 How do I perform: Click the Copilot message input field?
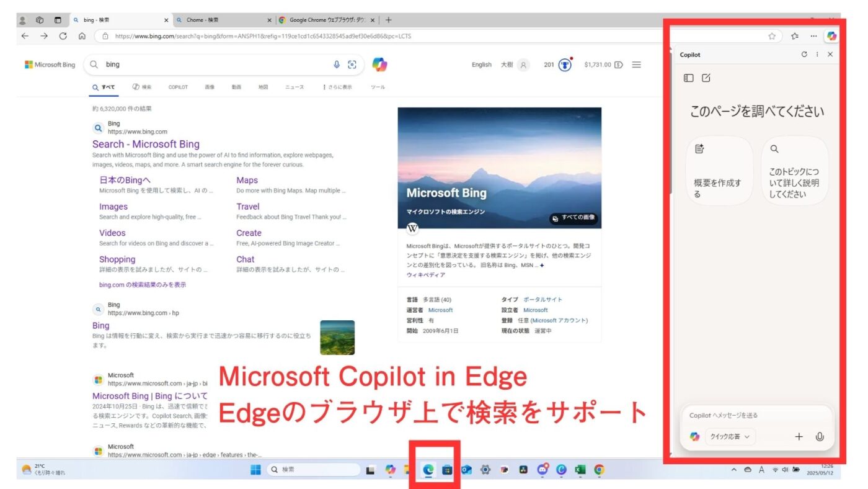tap(756, 415)
